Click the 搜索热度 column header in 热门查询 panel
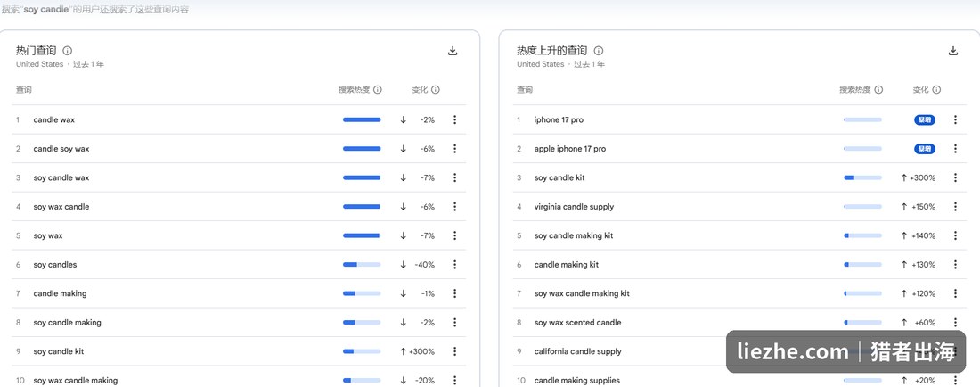Viewport: 980px width, 387px height. [x=355, y=90]
